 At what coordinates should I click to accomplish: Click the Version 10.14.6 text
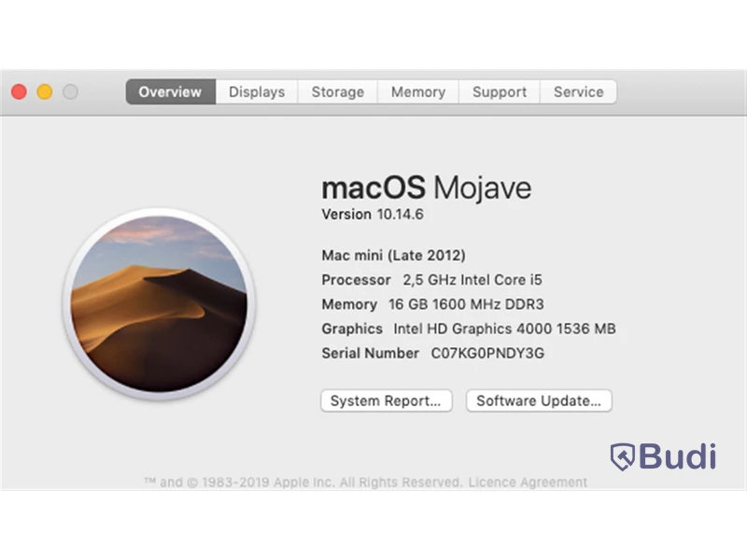tap(373, 215)
